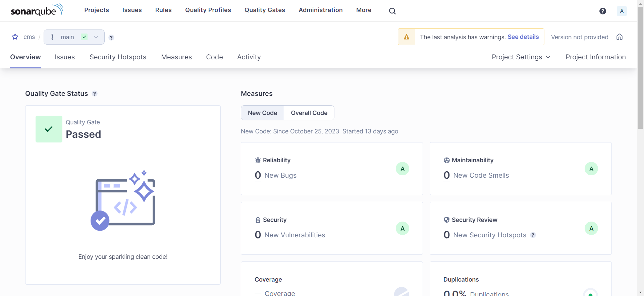Click 'Enjoy your sparkling clean code!' text
644x296 pixels.
pos(123,257)
